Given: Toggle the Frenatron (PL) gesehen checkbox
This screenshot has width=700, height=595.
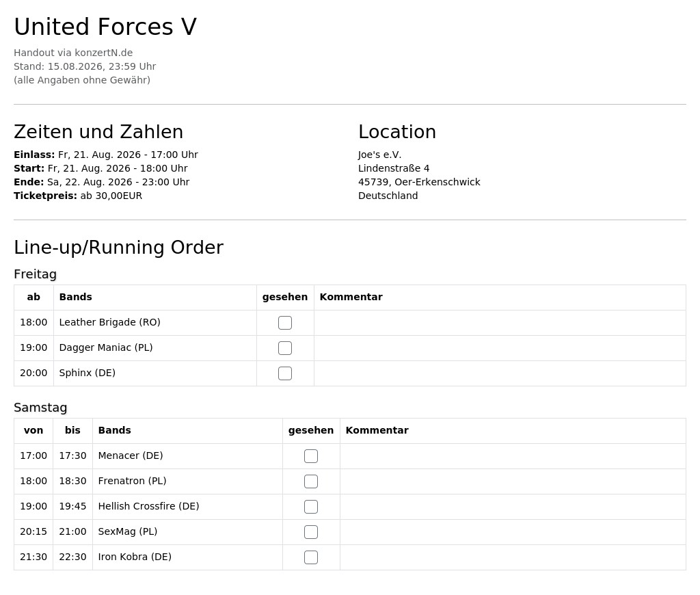Looking at the screenshot, I should click(x=311, y=481).
